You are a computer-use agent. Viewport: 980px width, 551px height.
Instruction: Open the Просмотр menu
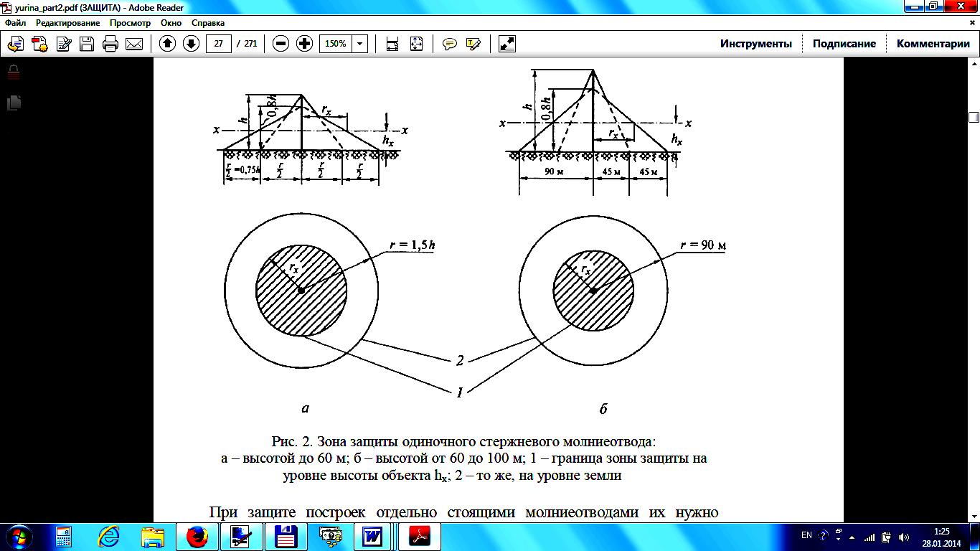pyautogui.click(x=130, y=23)
